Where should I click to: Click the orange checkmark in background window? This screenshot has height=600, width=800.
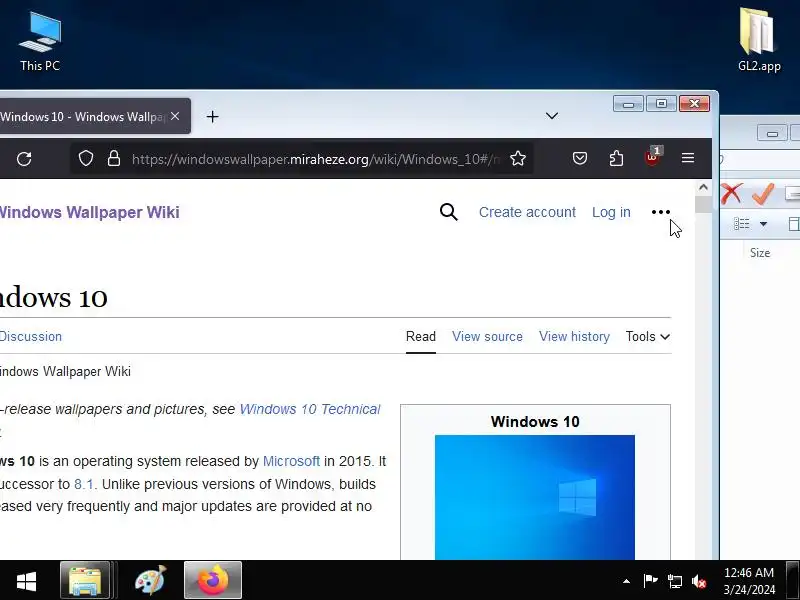coord(763,194)
